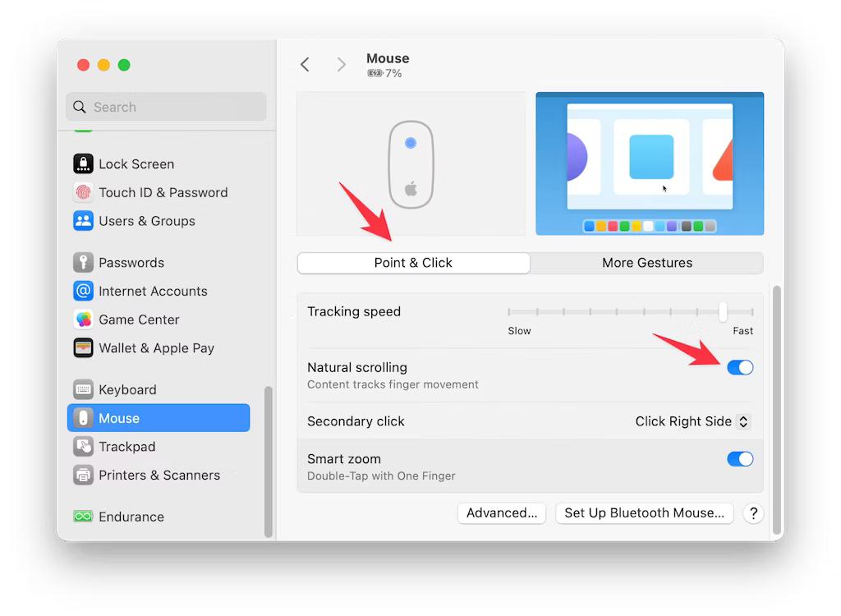Go back using the left chevron

click(305, 65)
